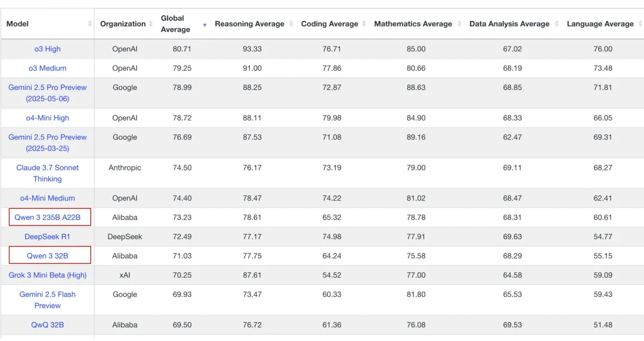Click sort arrows icon beside Model header
Image resolution: width=644 pixels, height=341 pixels.
point(89,24)
